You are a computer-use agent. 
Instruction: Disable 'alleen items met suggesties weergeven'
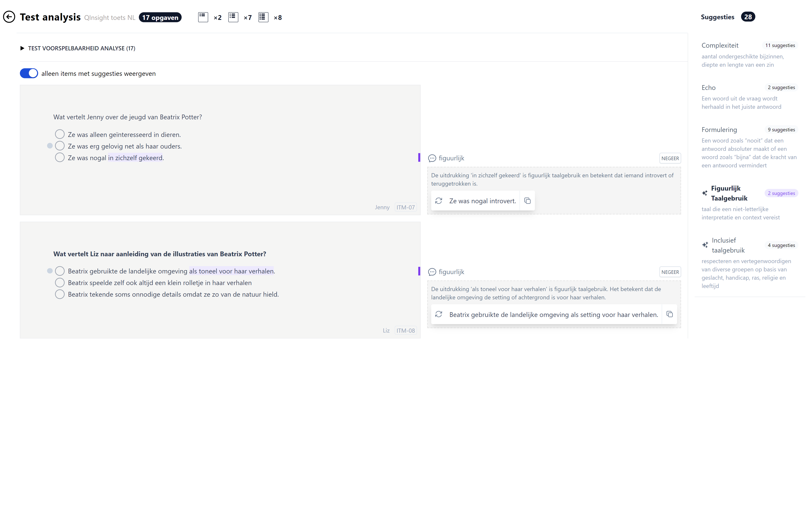[x=29, y=73]
